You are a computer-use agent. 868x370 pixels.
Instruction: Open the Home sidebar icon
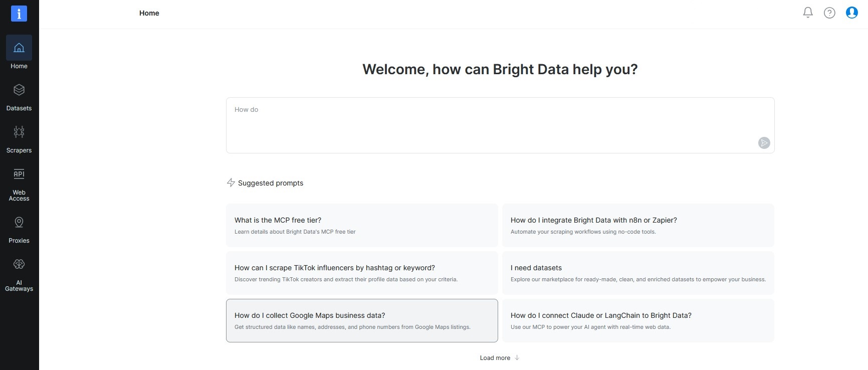click(x=19, y=48)
